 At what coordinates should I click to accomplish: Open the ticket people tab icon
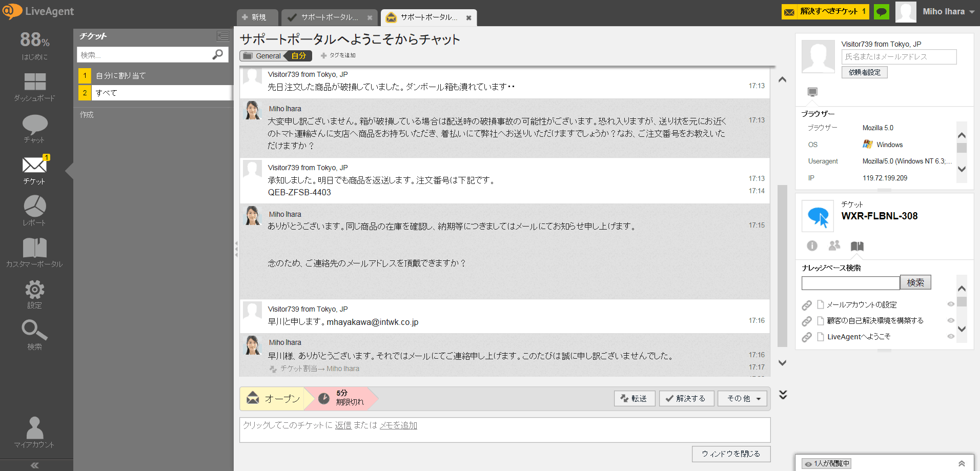[834, 246]
